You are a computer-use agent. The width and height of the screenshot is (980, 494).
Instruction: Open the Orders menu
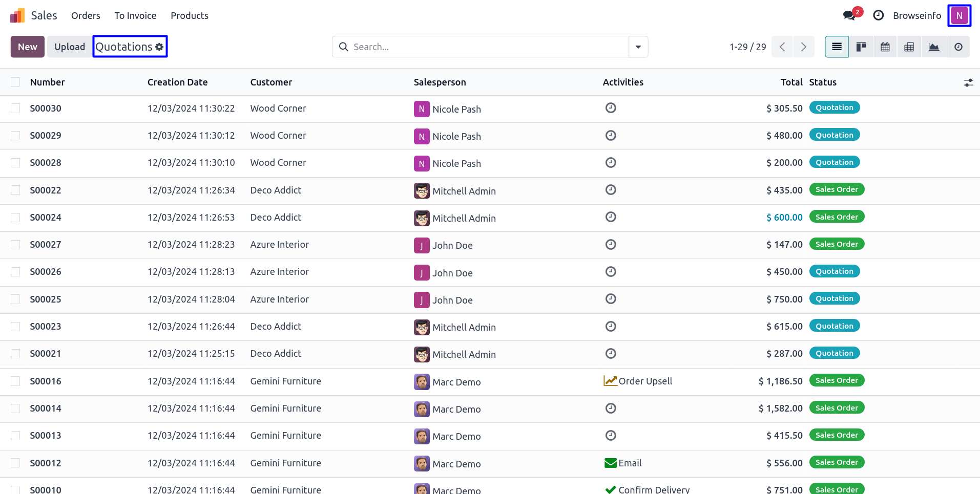tap(86, 15)
